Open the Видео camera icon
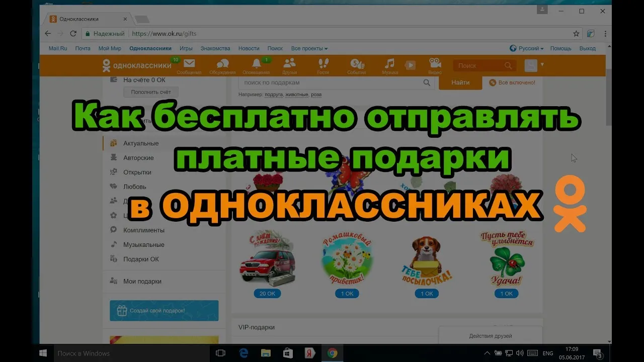 [x=435, y=65]
